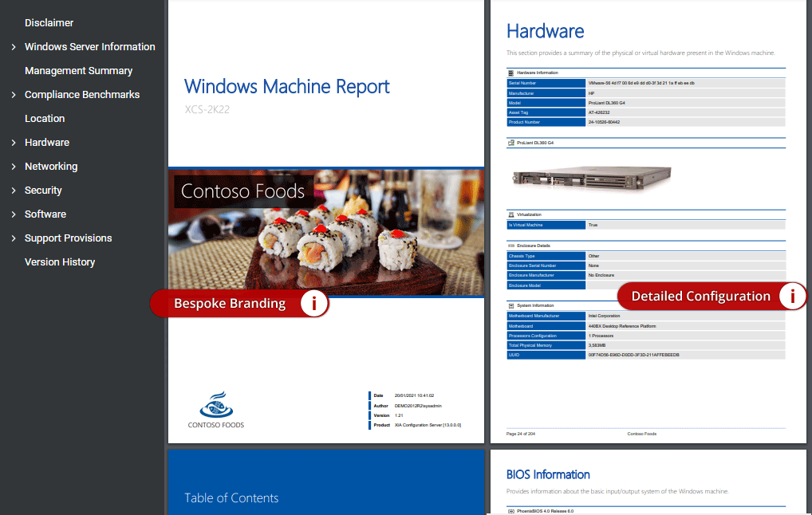
Task: Click the XCS-2K22 machine name
Action: [207, 109]
